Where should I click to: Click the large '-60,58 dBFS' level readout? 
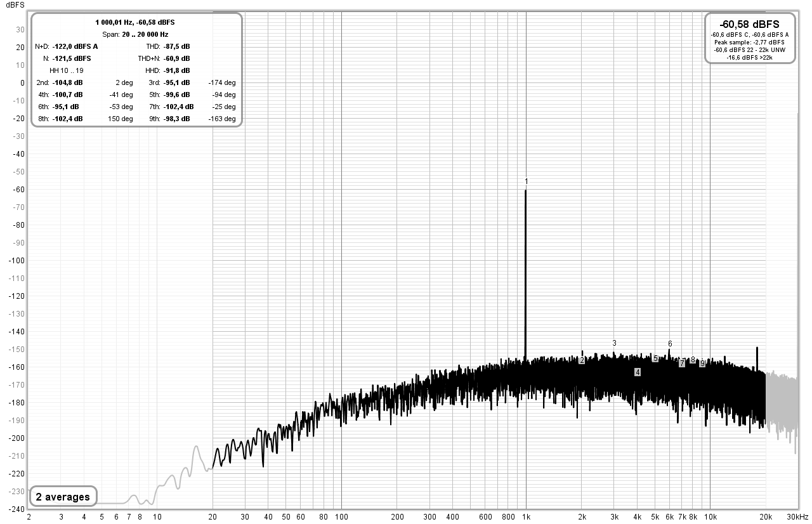(x=749, y=24)
